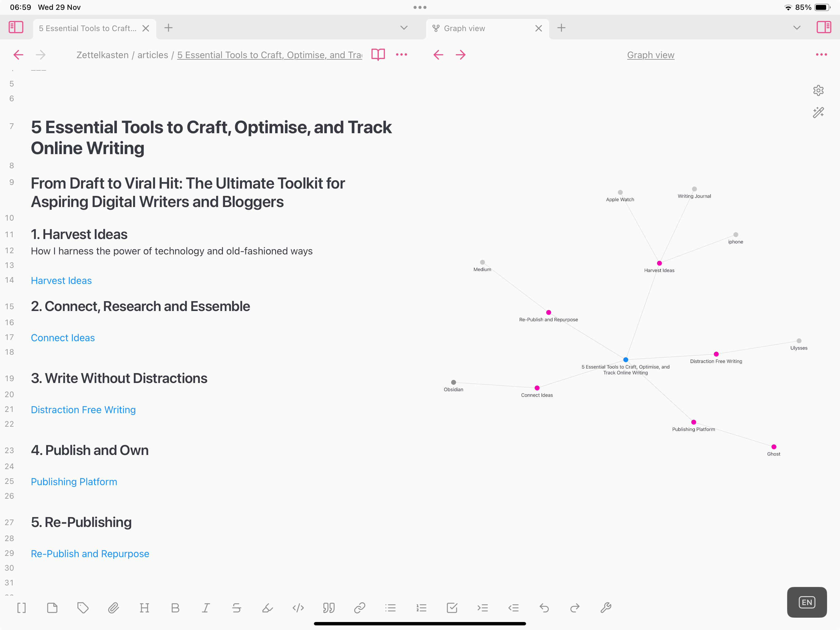Attach a file with paperclip icon
Image resolution: width=840 pixels, height=630 pixels.
click(x=113, y=608)
